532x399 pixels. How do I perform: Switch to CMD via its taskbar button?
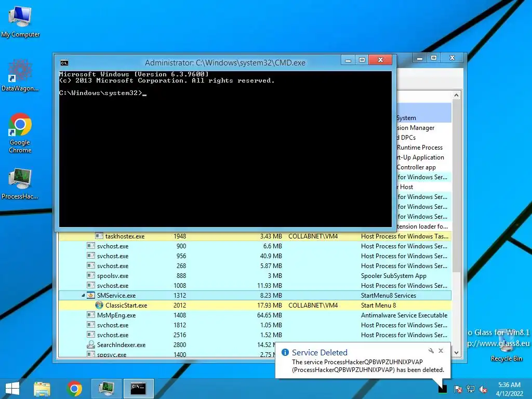pos(138,389)
